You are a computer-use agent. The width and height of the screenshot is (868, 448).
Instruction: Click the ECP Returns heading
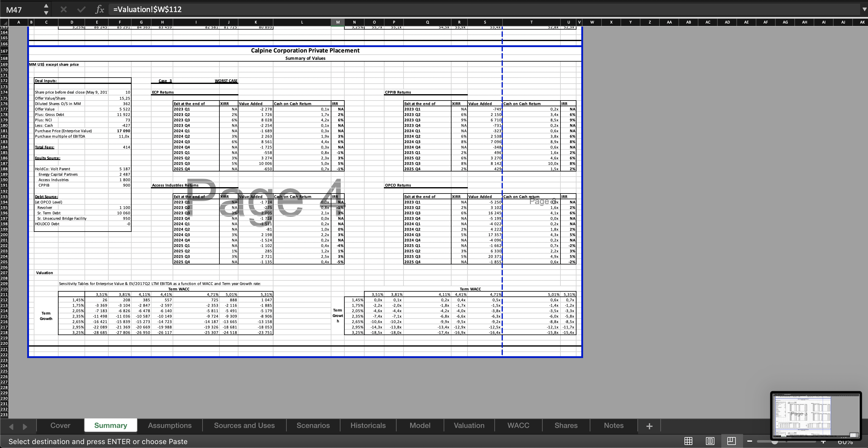click(x=163, y=92)
